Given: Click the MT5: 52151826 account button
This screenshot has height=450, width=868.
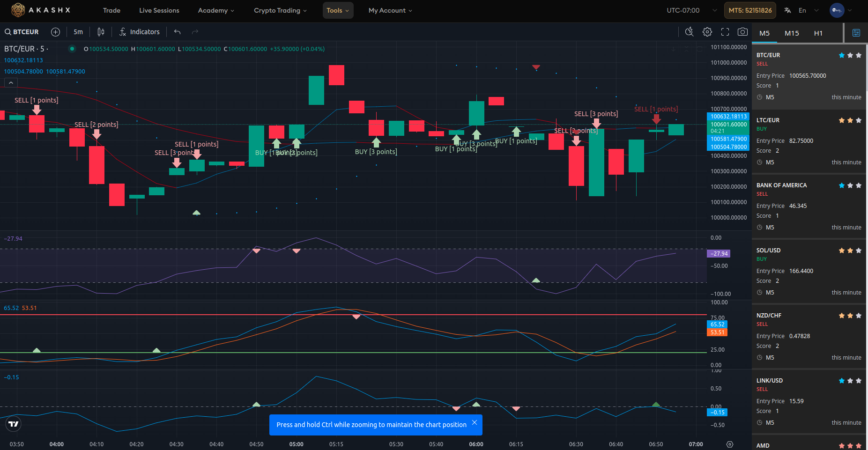Looking at the screenshot, I should pos(750,10).
